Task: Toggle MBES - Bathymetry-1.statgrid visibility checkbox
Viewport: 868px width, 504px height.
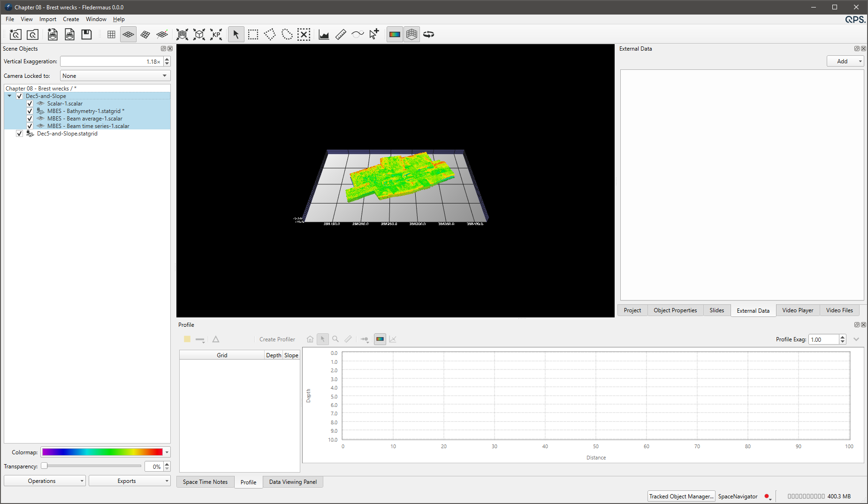Action: [30, 111]
